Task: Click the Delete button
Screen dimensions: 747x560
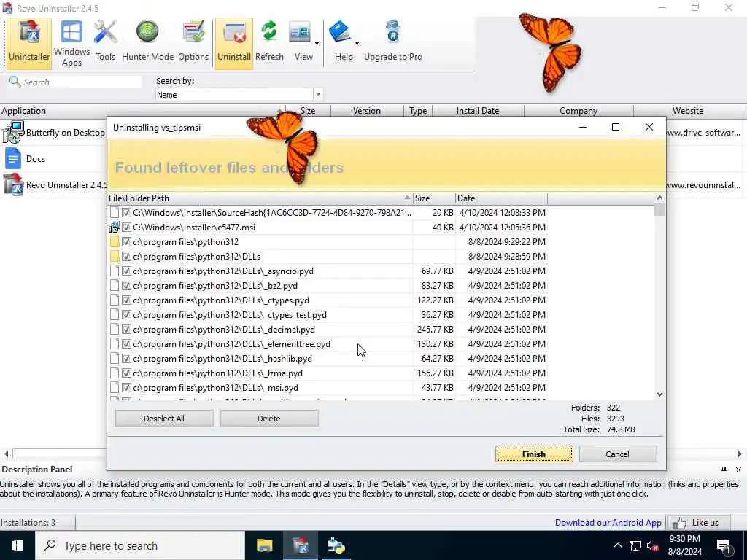Action: (269, 419)
